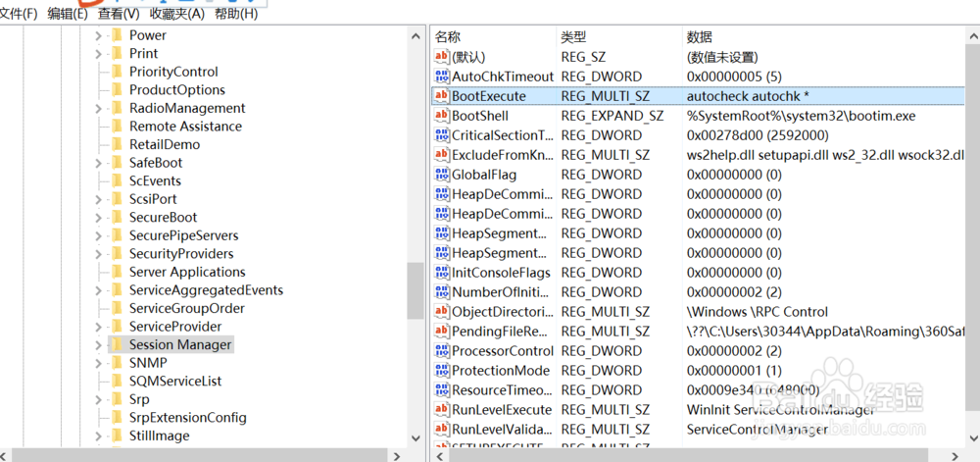Expand the Print registry key
980x462 pixels.
coord(98,54)
